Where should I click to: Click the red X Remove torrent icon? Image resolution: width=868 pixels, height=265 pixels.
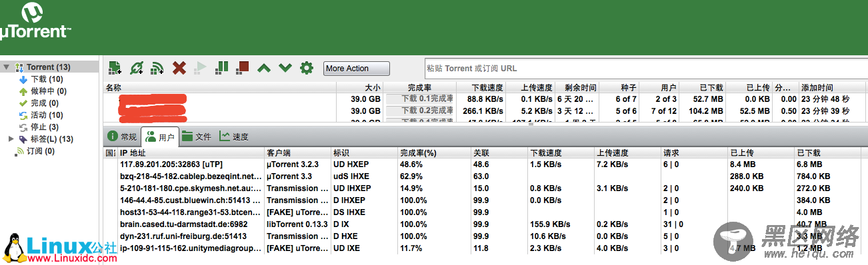(x=179, y=68)
